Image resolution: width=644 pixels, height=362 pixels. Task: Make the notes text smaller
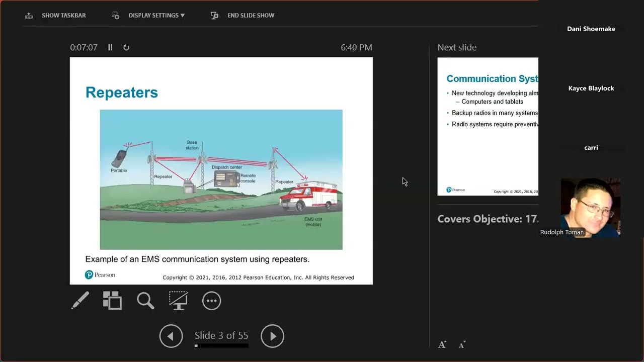(x=462, y=344)
